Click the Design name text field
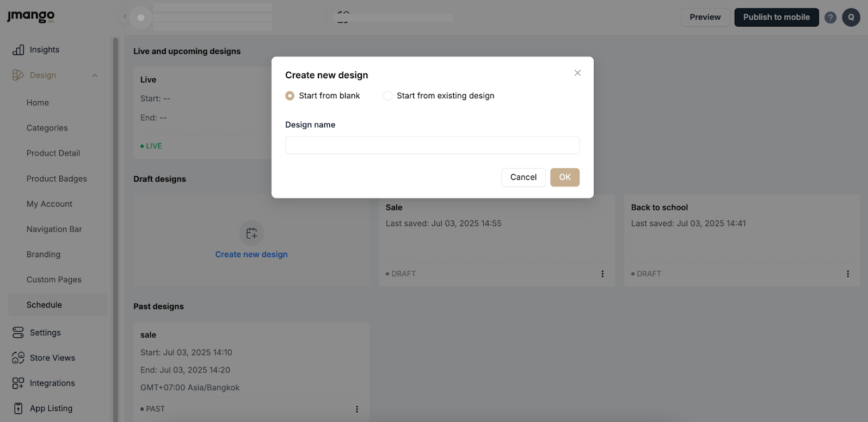 pos(432,145)
